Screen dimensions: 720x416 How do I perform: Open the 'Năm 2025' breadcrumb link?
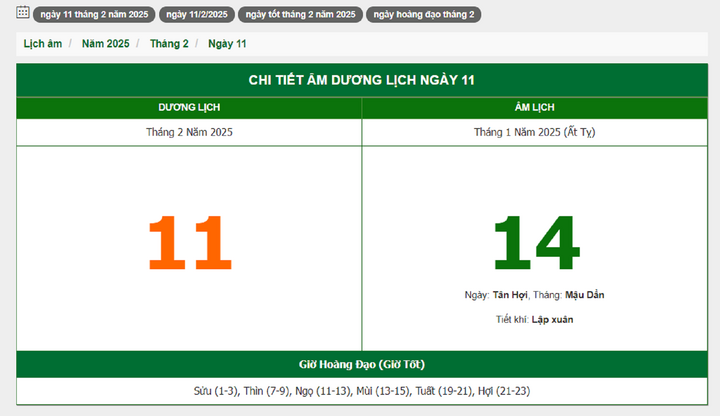point(105,44)
